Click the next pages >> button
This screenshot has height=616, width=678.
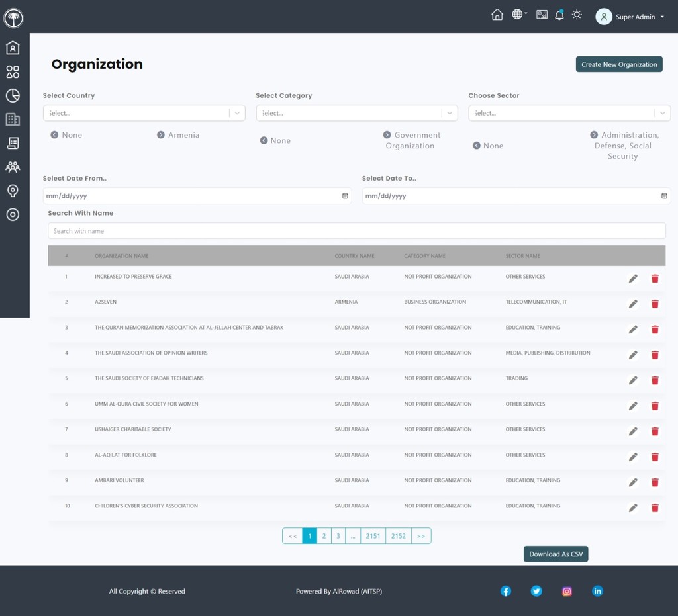coord(421,536)
